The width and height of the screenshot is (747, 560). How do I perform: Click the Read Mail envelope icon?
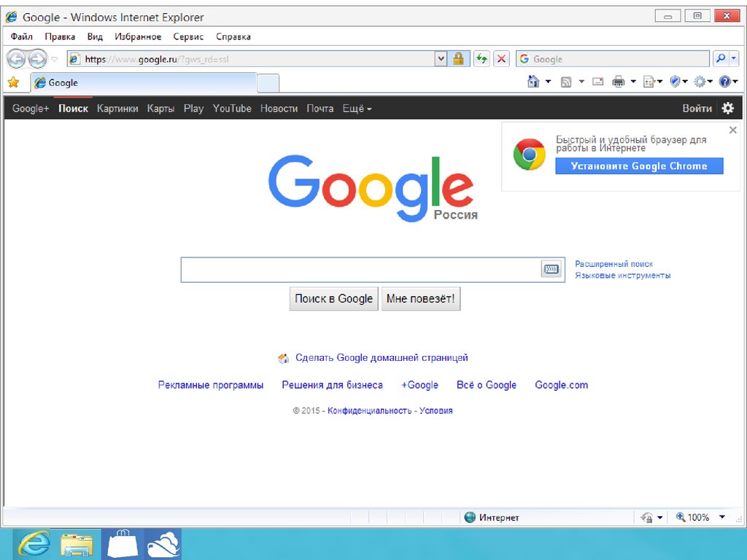(x=598, y=82)
